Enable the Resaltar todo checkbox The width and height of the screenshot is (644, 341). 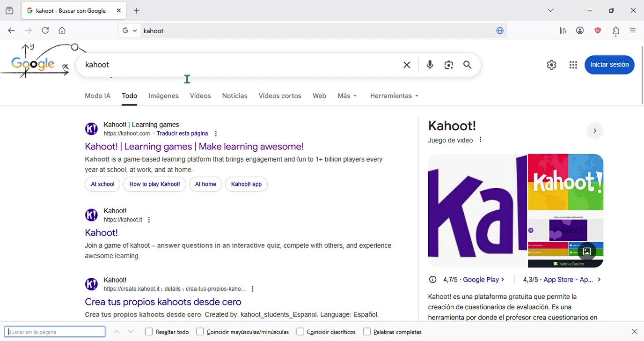(149, 332)
